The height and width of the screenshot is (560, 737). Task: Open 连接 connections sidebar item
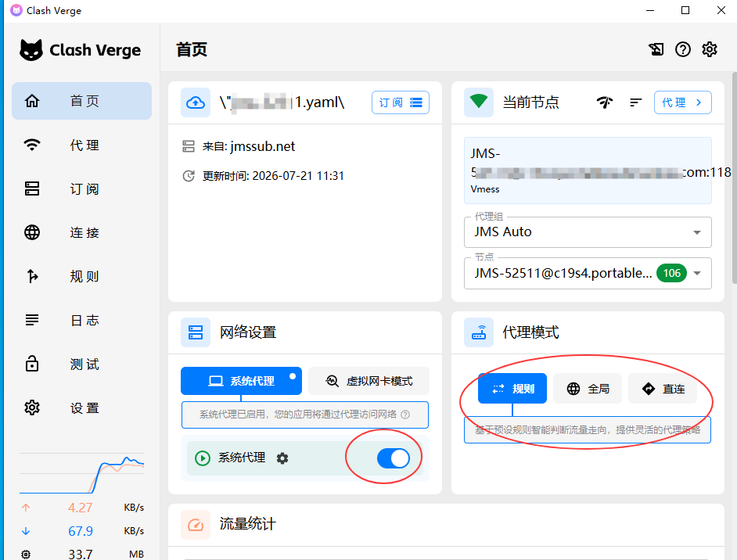(x=82, y=232)
